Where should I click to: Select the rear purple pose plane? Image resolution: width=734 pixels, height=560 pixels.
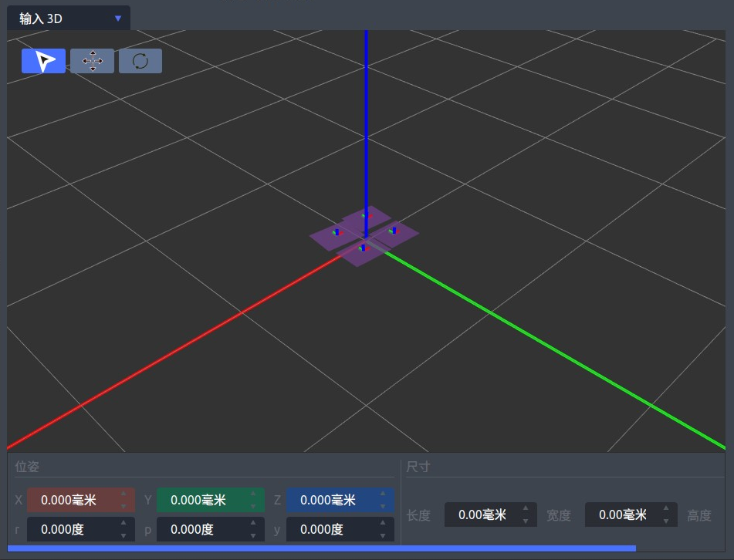click(366, 218)
